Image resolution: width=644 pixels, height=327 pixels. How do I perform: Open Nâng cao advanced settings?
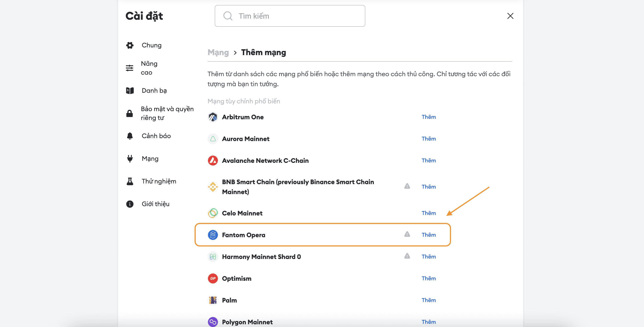pos(149,68)
